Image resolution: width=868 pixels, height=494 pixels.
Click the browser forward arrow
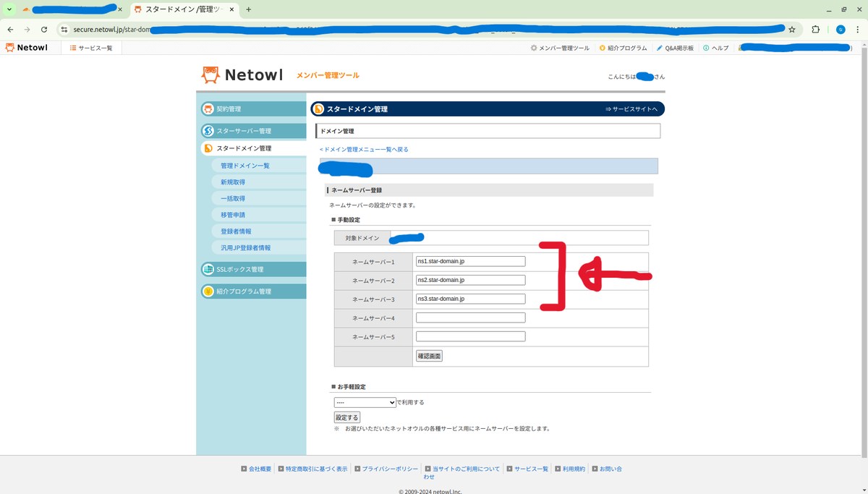coord(27,30)
